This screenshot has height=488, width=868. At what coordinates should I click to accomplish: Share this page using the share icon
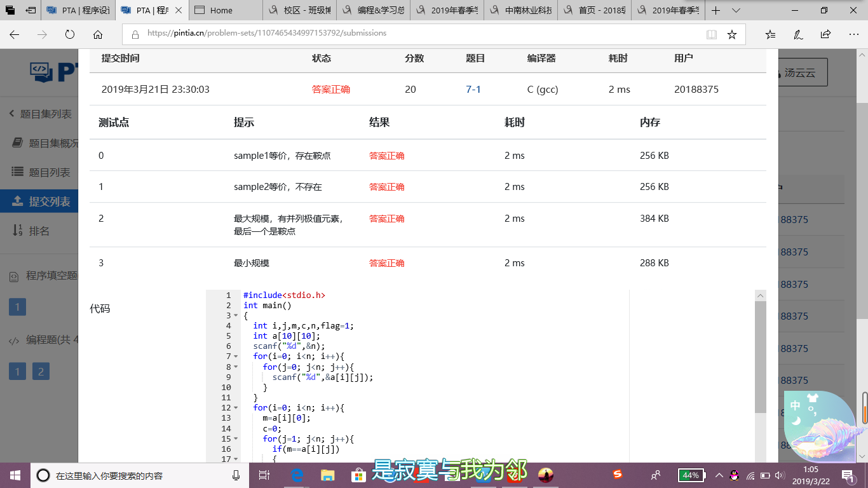825,34
